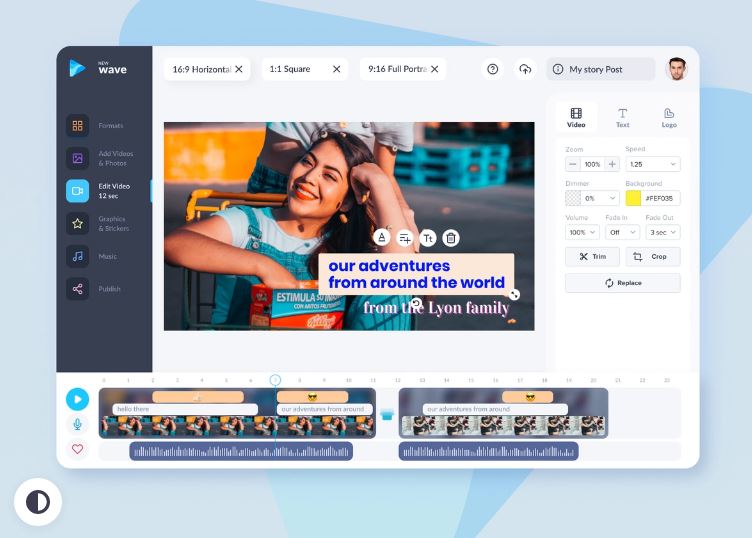The height and width of the screenshot is (538, 752).
Task: Click the add text line icon
Action: pos(405,238)
